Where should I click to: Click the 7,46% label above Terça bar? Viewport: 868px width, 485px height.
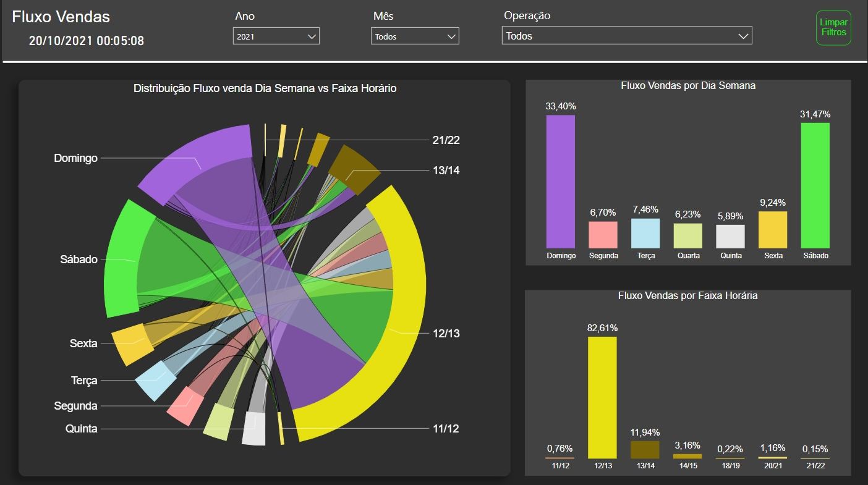click(645, 210)
